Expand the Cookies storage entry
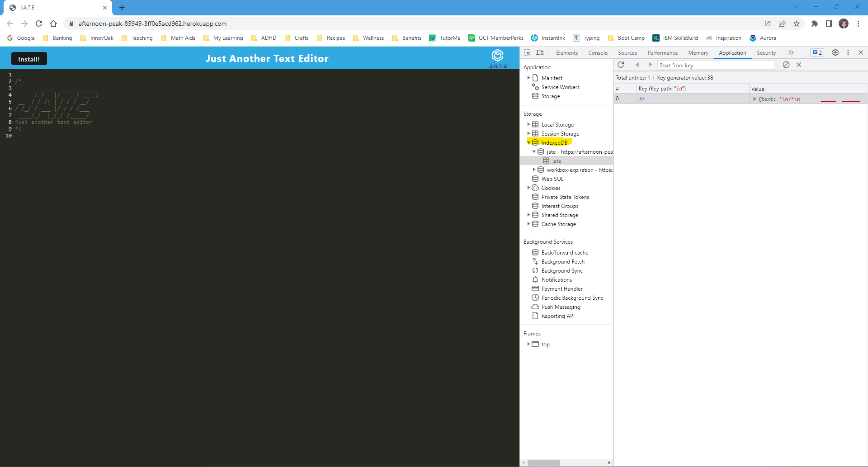Viewport: 868px width, 467px height. click(529, 188)
